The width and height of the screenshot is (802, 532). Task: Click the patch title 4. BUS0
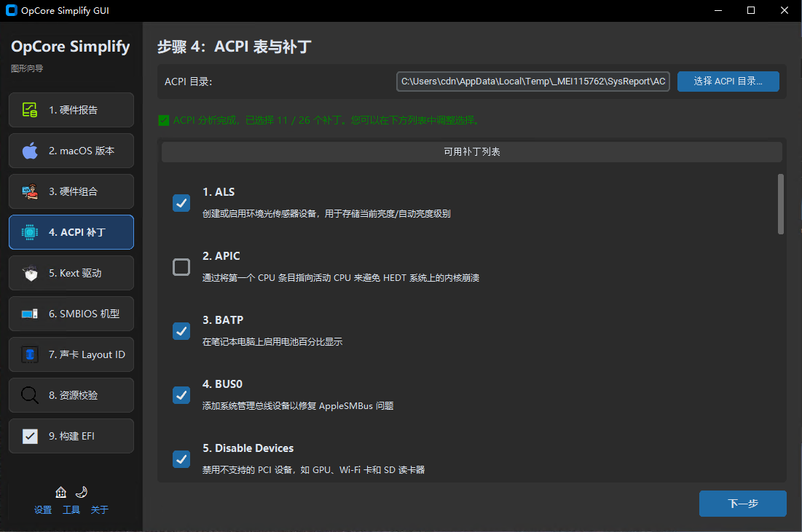pos(222,384)
